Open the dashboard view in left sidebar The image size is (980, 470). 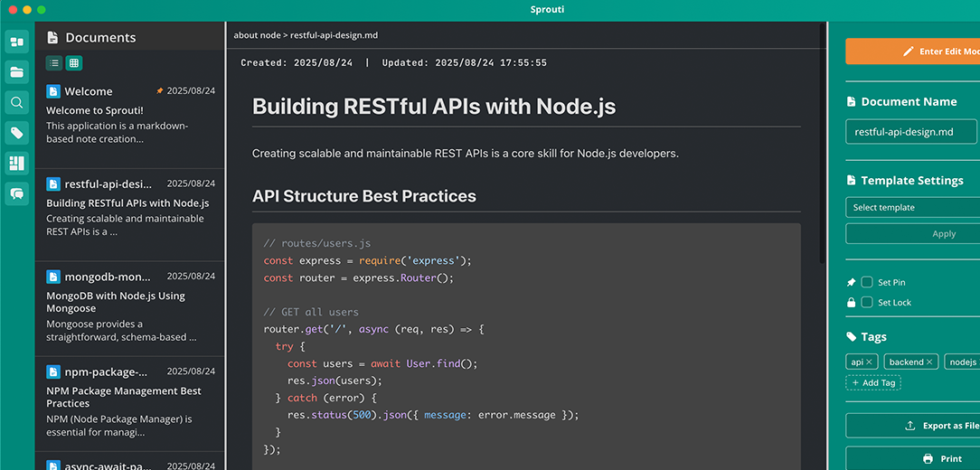click(x=16, y=42)
